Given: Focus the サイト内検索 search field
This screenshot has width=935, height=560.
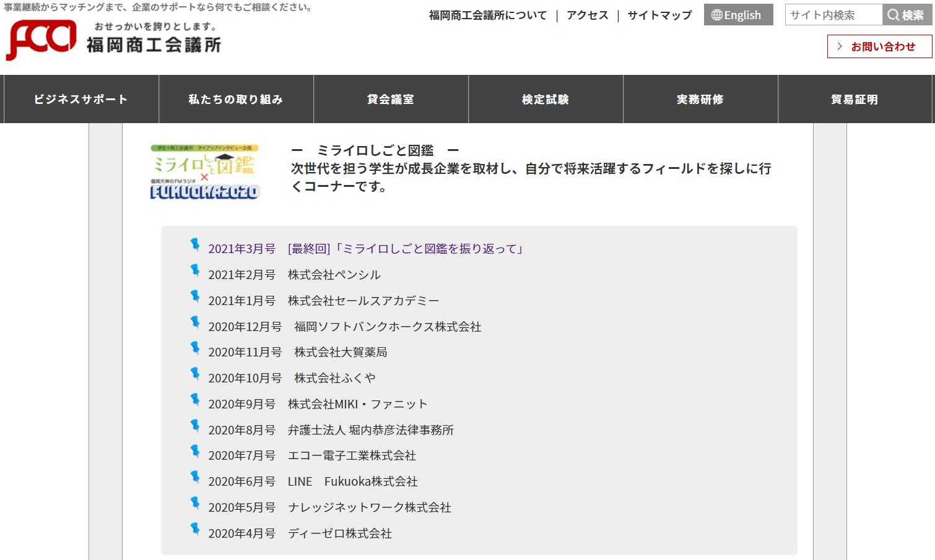Looking at the screenshot, I should pos(833,15).
